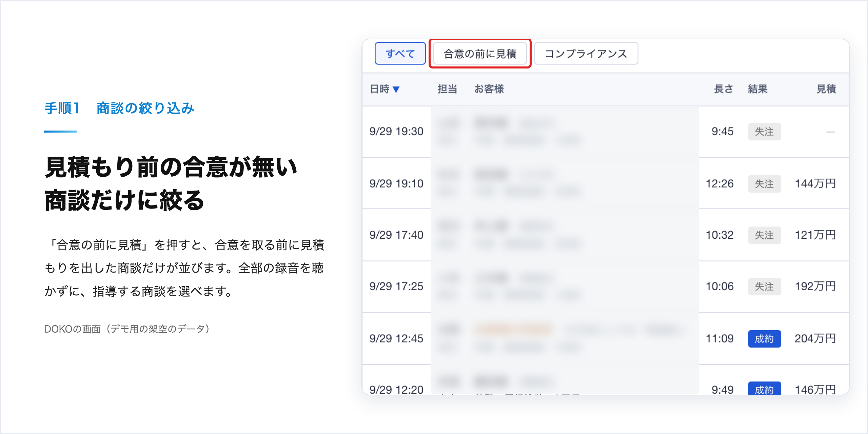Click the 失注 badge beside 121万円
Screen dimensions: 868x434
pos(764,235)
